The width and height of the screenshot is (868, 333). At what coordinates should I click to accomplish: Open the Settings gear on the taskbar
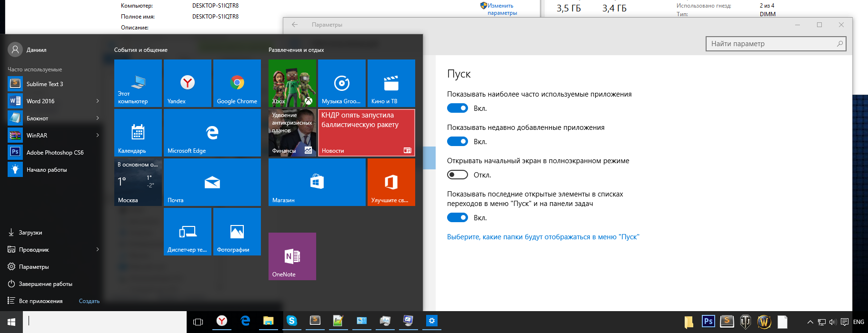click(x=432, y=321)
